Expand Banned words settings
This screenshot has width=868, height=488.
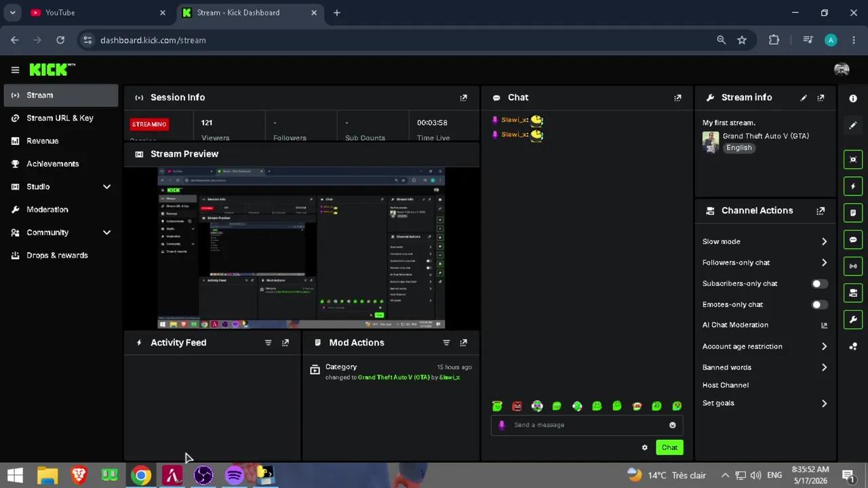[x=824, y=367]
